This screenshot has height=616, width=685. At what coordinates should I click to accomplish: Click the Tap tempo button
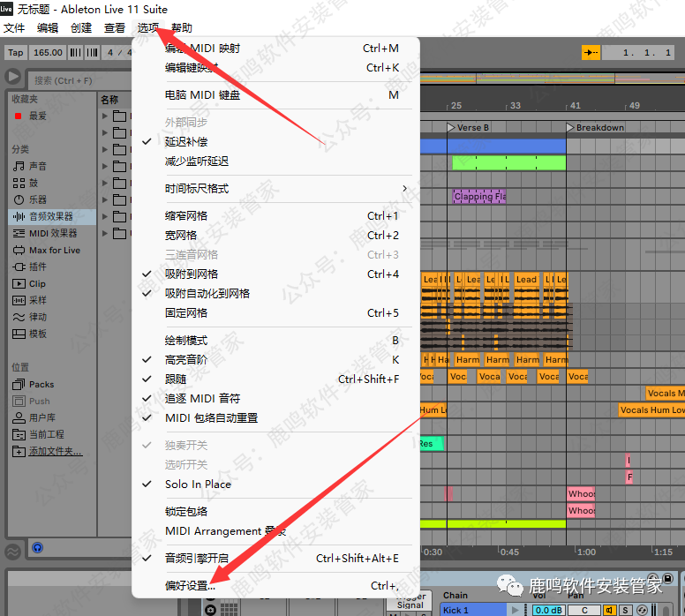16,52
